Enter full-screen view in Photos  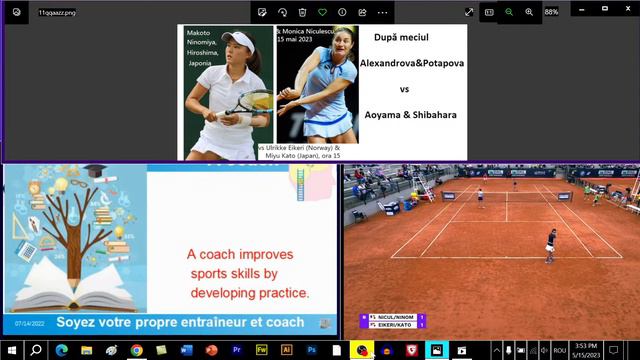(x=469, y=12)
